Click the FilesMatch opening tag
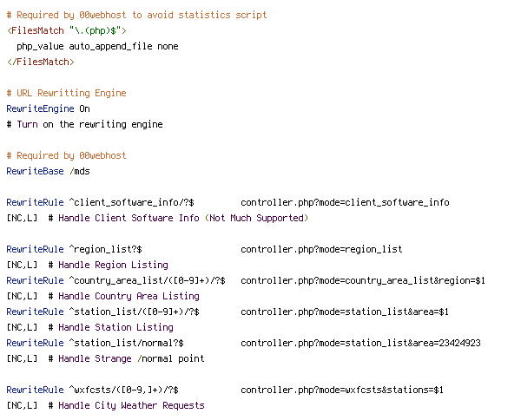 [x=67, y=30]
